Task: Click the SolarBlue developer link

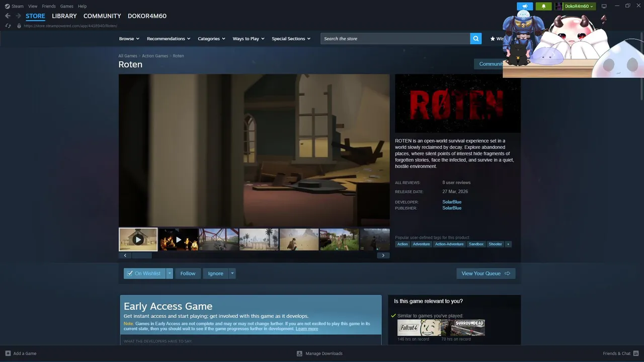Action: pyautogui.click(x=452, y=202)
